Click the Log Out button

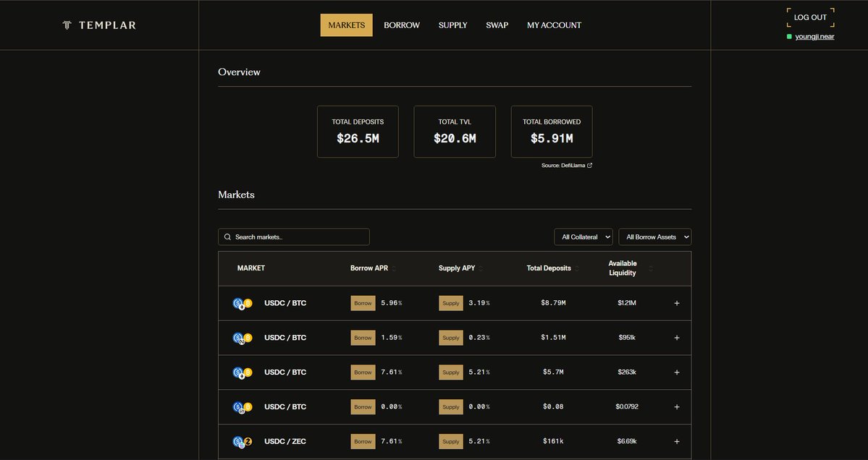810,17
